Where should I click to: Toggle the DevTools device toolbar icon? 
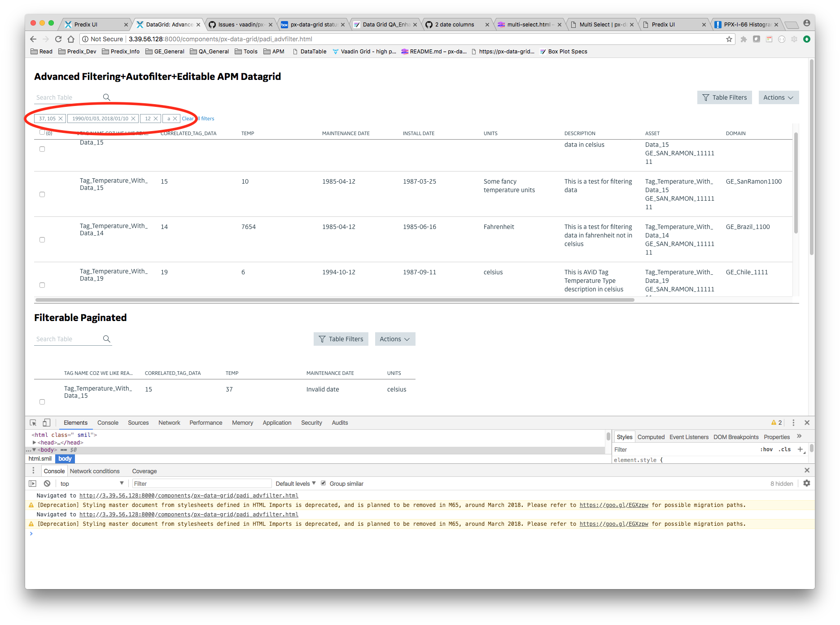[46, 423]
